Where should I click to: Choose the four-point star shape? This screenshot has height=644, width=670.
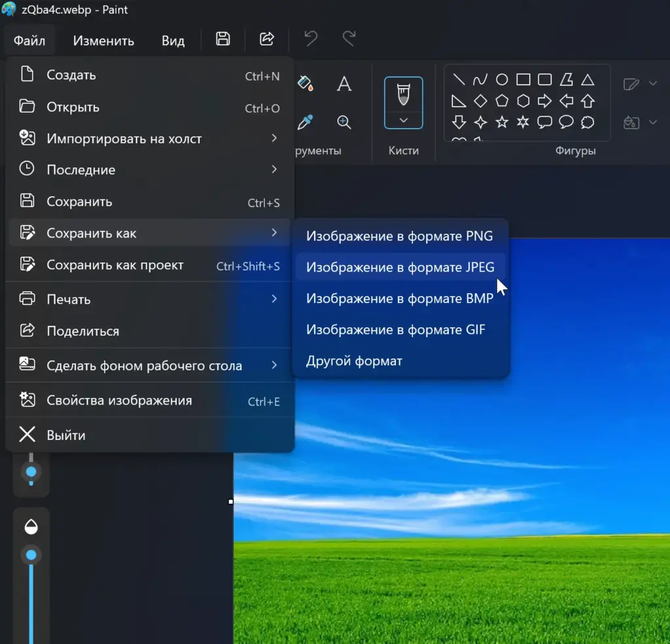coord(480,122)
